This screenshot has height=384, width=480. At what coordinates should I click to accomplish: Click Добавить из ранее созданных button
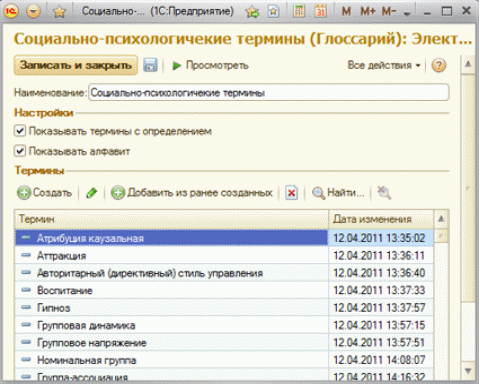[192, 193]
